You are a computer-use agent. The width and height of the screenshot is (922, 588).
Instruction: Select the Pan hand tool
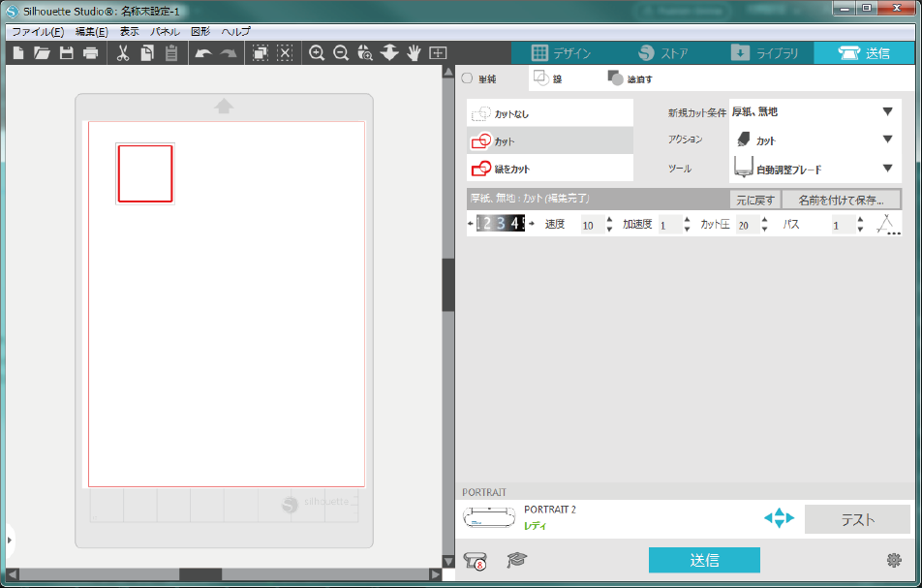point(414,53)
